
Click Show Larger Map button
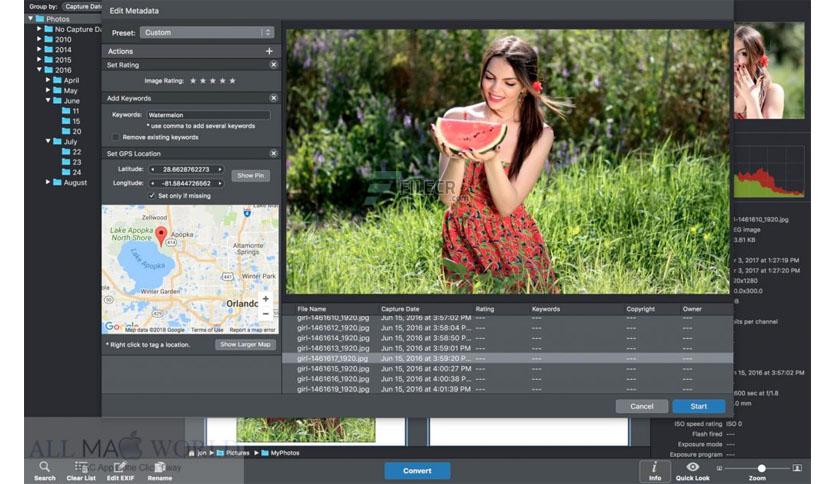coord(245,345)
